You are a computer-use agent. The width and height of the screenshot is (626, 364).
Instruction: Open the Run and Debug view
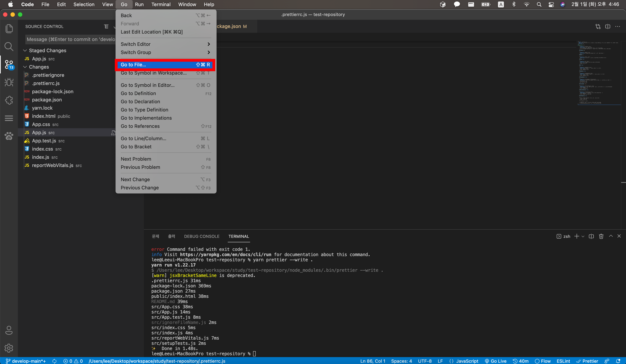tap(9, 82)
